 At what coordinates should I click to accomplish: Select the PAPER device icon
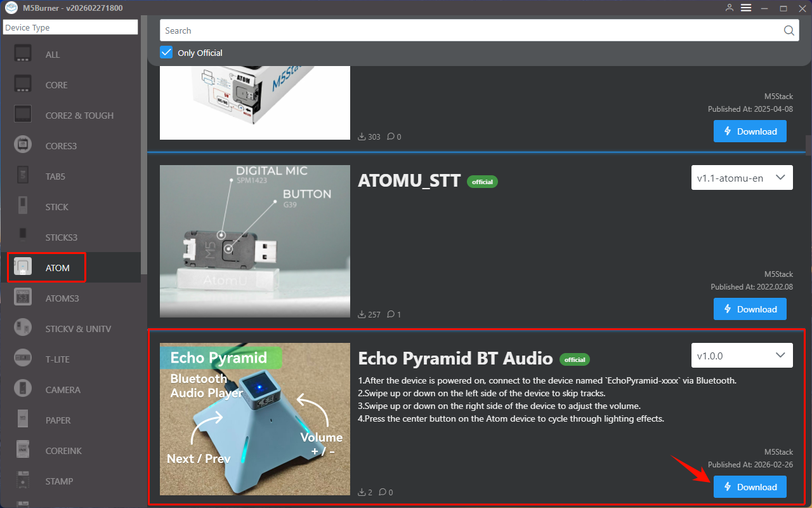23,420
